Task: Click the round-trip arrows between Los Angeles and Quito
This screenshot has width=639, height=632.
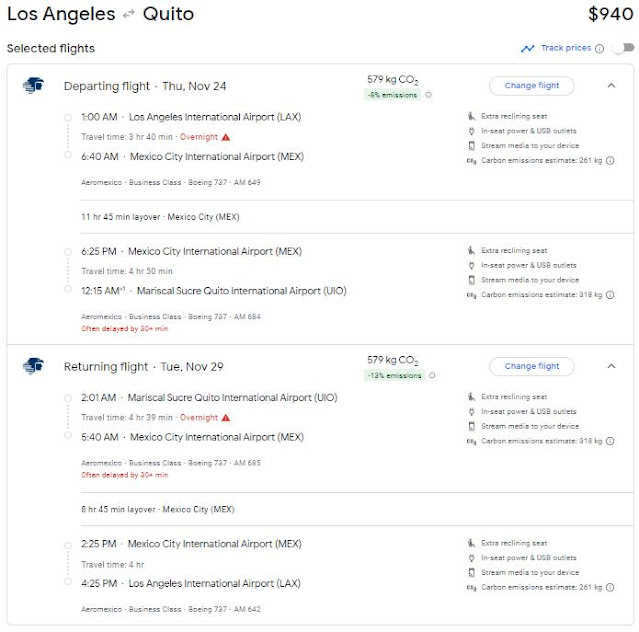Action: pos(129,15)
